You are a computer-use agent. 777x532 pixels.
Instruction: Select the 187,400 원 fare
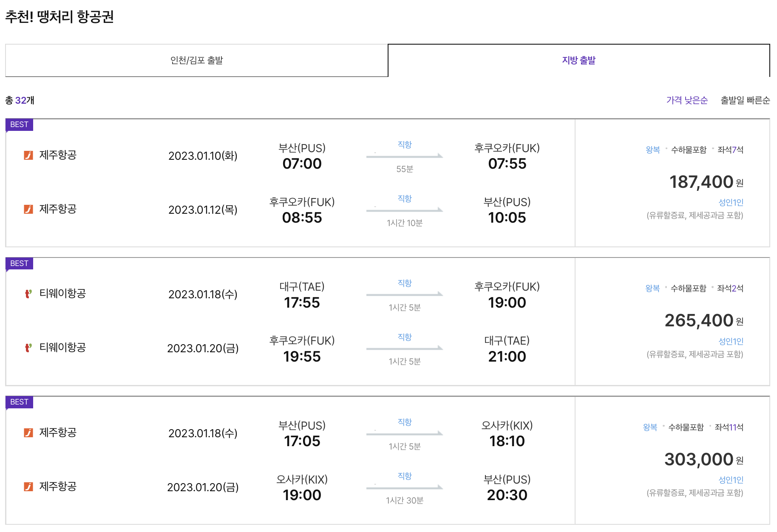click(x=706, y=182)
